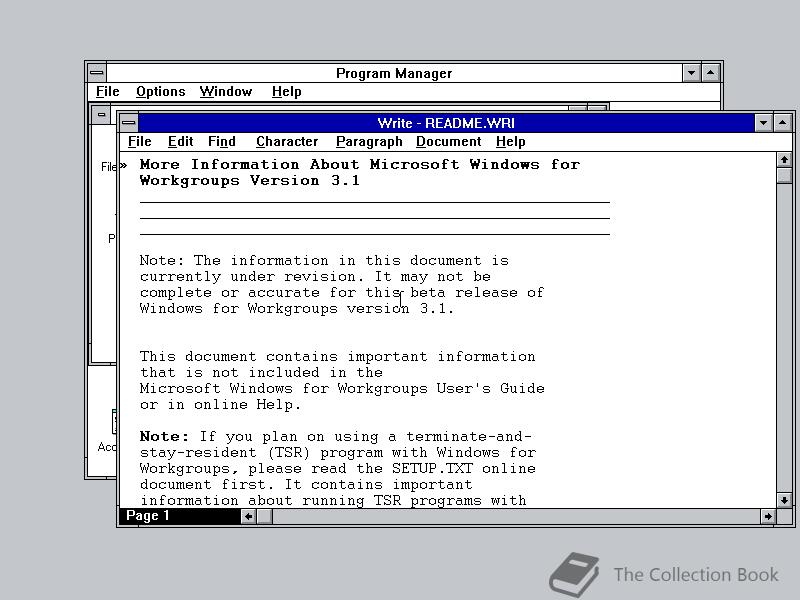Open the Help menu in Write
This screenshot has width=800, height=600.
tap(510, 142)
